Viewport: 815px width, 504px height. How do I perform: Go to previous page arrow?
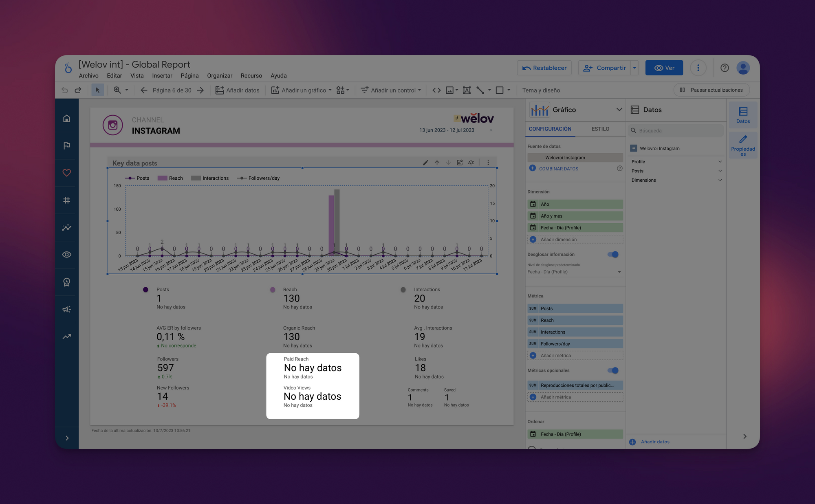144,90
